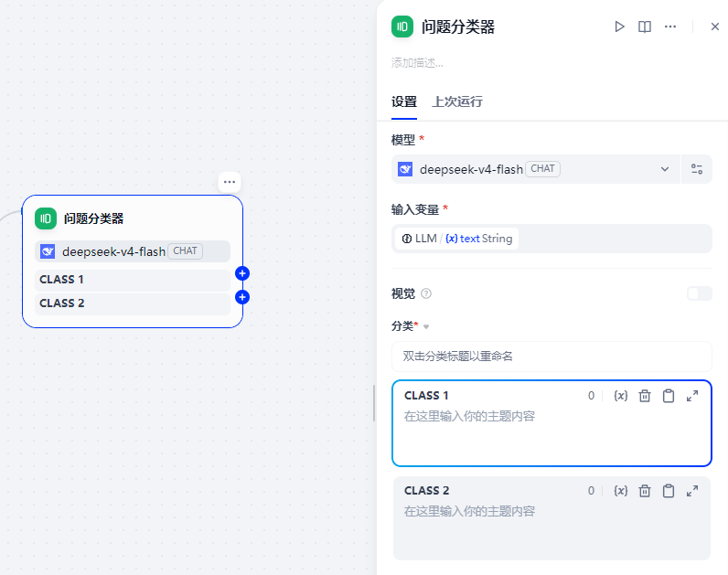Open the panel header more-options ellipsis
Screen dimensions: 728x575
click(670, 27)
